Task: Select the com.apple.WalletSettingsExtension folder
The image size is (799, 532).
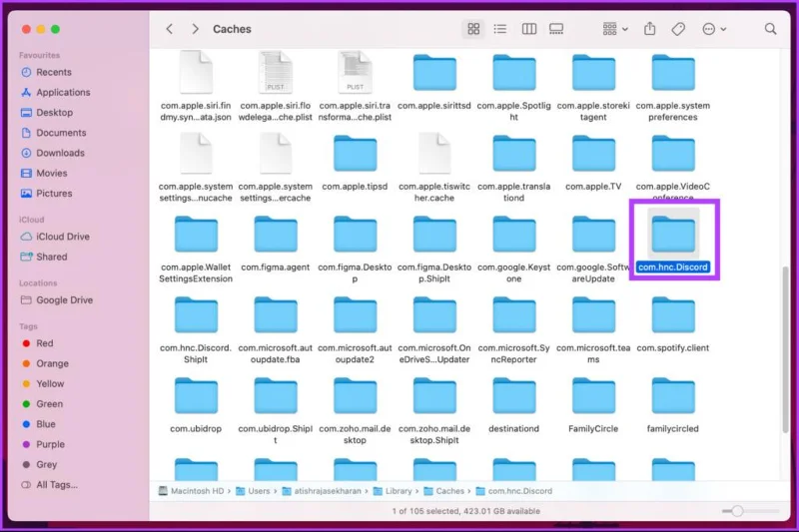Action: click(196, 249)
